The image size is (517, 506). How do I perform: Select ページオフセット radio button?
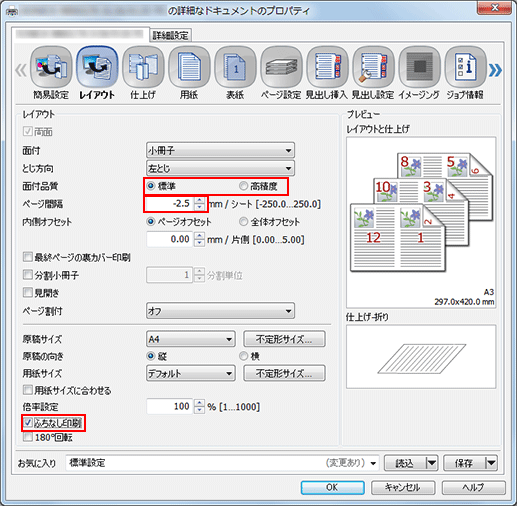(x=151, y=222)
